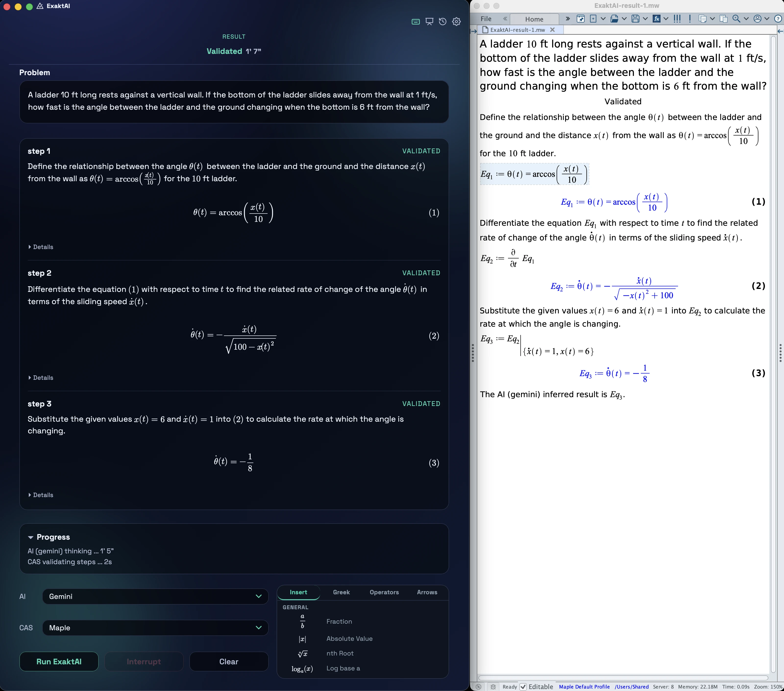Open ExaktAI settings gear
The width and height of the screenshot is (784, 691).
(456, 22)
